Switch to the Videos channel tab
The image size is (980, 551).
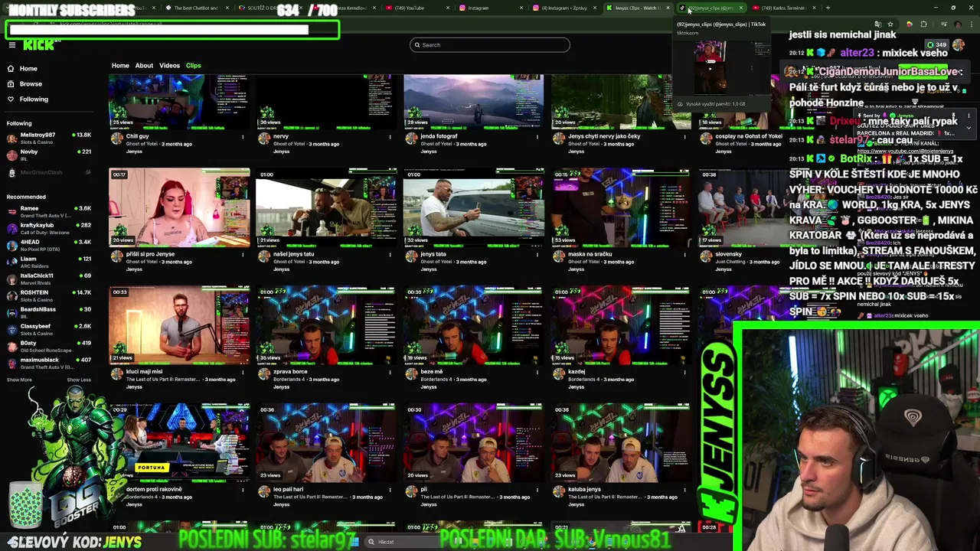coord(169,66)
